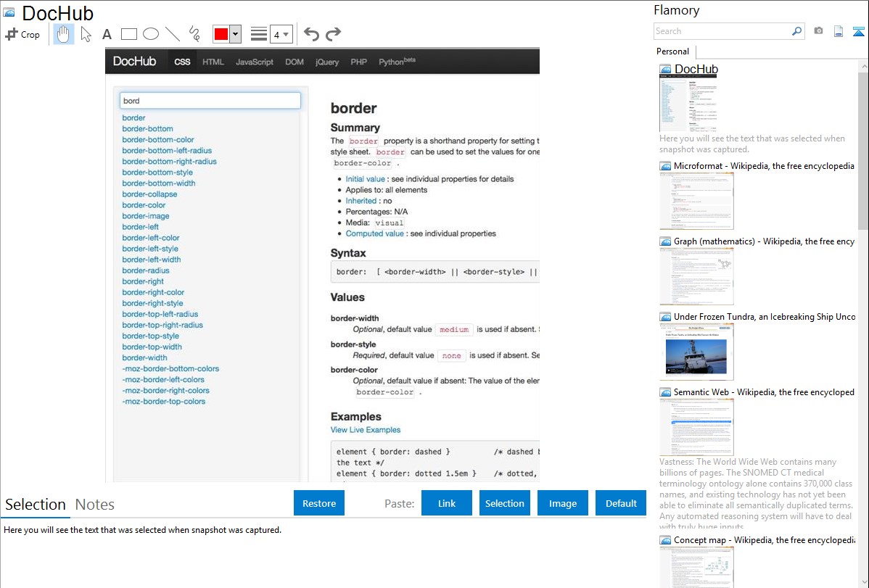Click the Link paste button

coord(447,503)
